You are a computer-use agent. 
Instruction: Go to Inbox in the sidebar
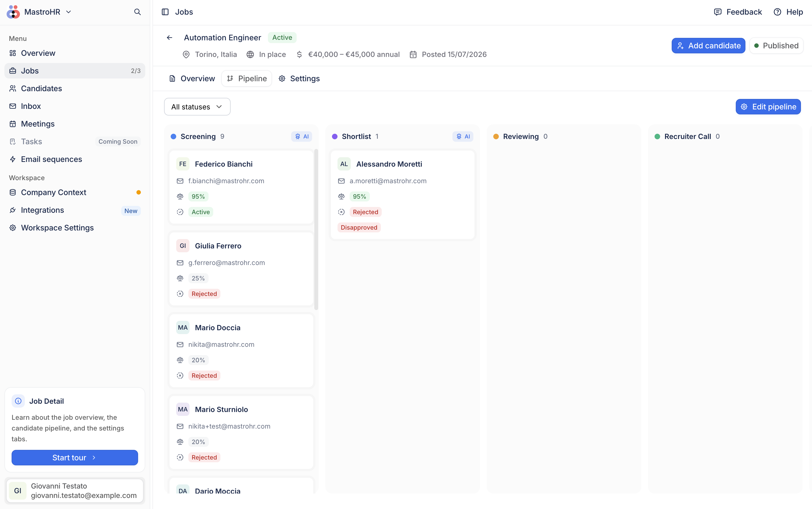(75, 106)
